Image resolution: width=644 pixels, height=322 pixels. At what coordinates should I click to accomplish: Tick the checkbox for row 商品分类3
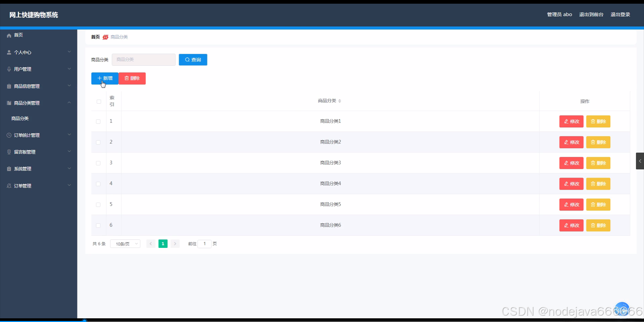(98, 163)
